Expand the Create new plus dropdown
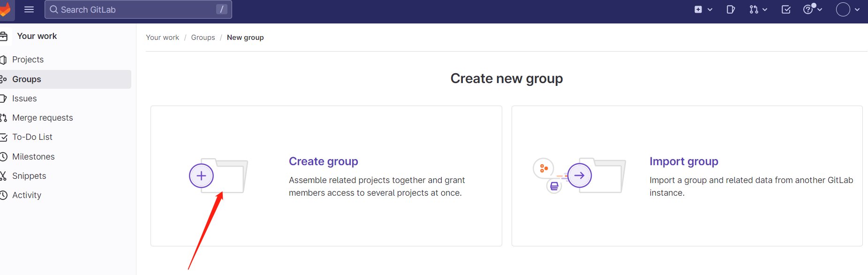The width and height of the screenshot is (868, 275). (x=703, y=9)
